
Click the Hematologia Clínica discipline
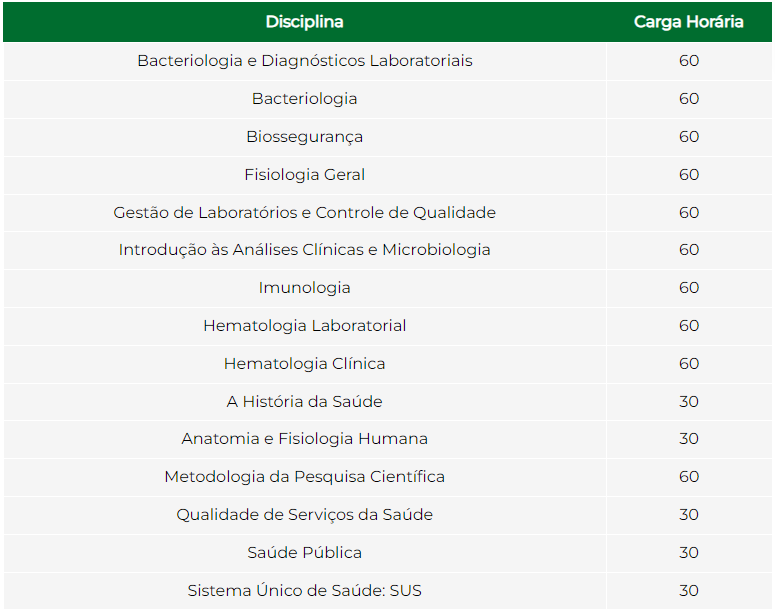click(304, 364)
